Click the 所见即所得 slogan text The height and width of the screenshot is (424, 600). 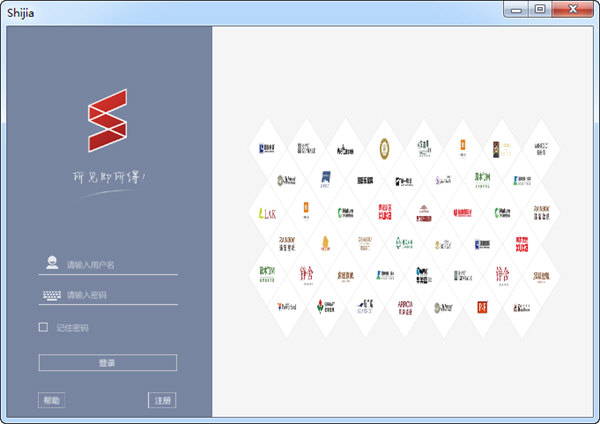[110, 177]
